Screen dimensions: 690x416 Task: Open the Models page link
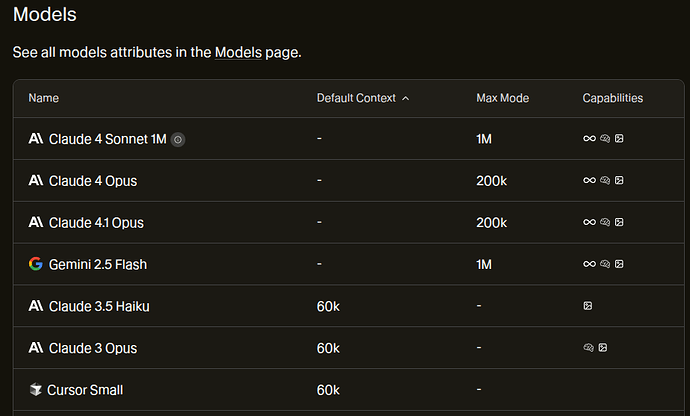click(x=238, y=52)
